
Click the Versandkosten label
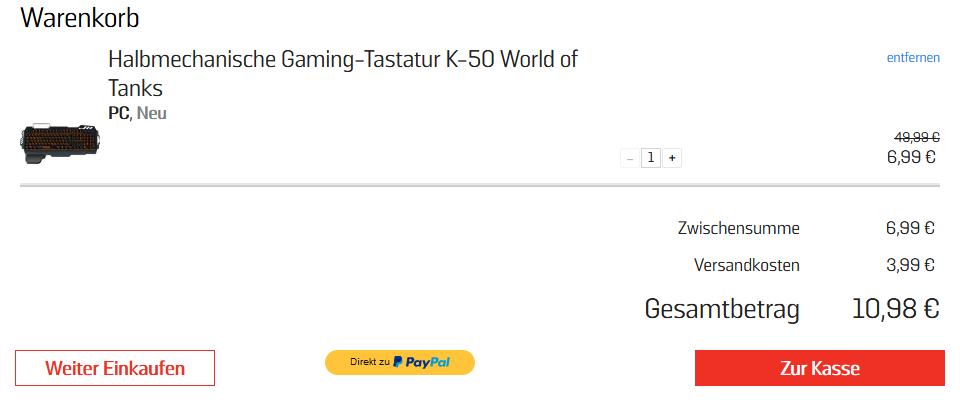point(746,266)
